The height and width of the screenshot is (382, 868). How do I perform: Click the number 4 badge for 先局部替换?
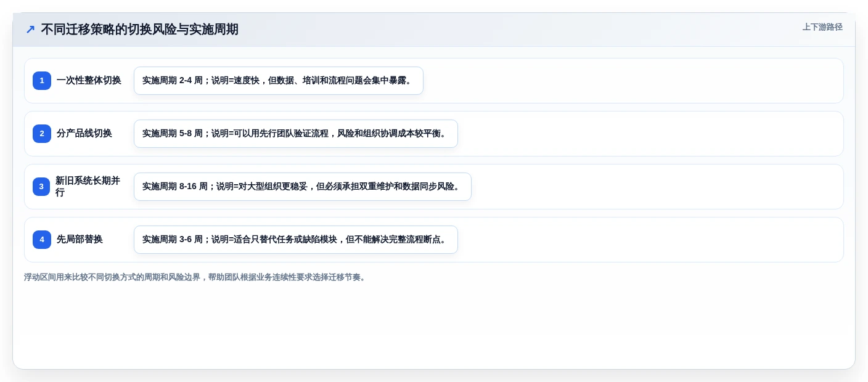coord(42,240)
